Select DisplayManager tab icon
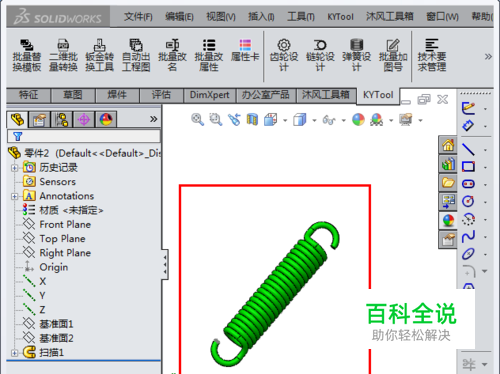This screenshot has height=374, width=500. point(106,120)
